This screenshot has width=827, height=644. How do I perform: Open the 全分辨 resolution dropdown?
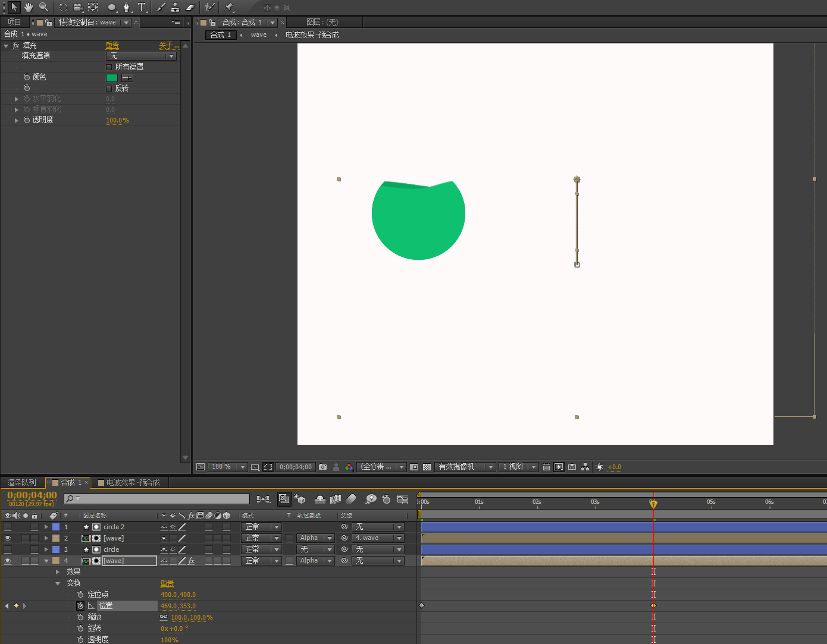[x=381, y=467]
